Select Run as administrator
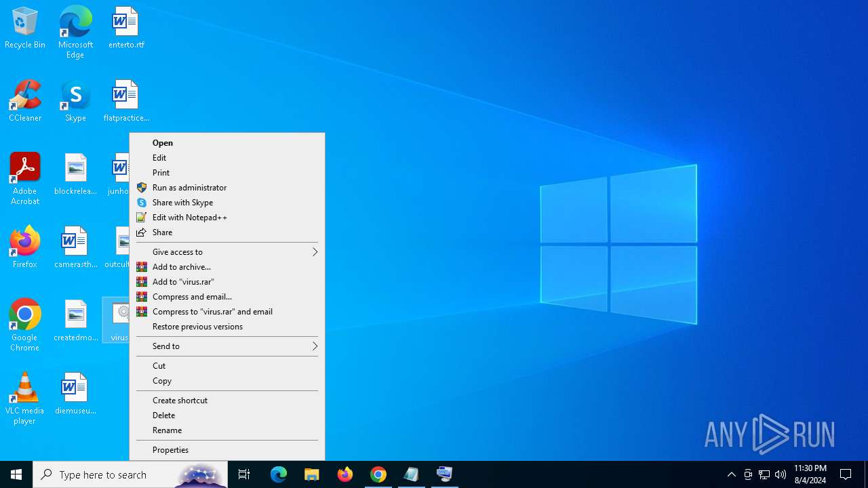Viewport: 868px width, 488px height. pos(227,188)
